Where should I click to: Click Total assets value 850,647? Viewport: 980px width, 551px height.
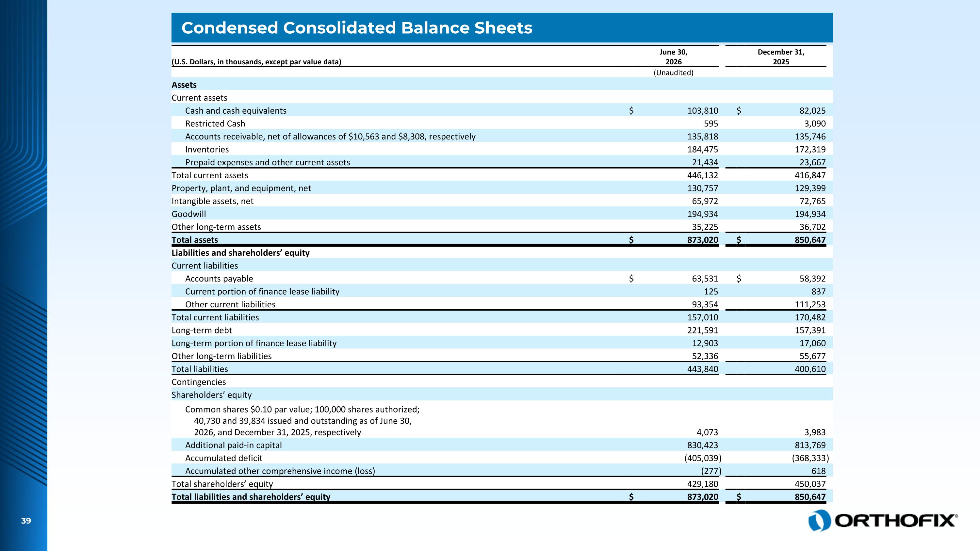point(810,240)
